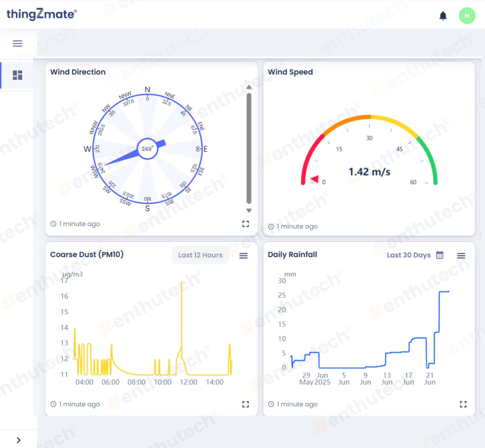Click scroll down arrow in Wind Direction
The width and height of the screenshot is (485, 448).
point(249,210)
